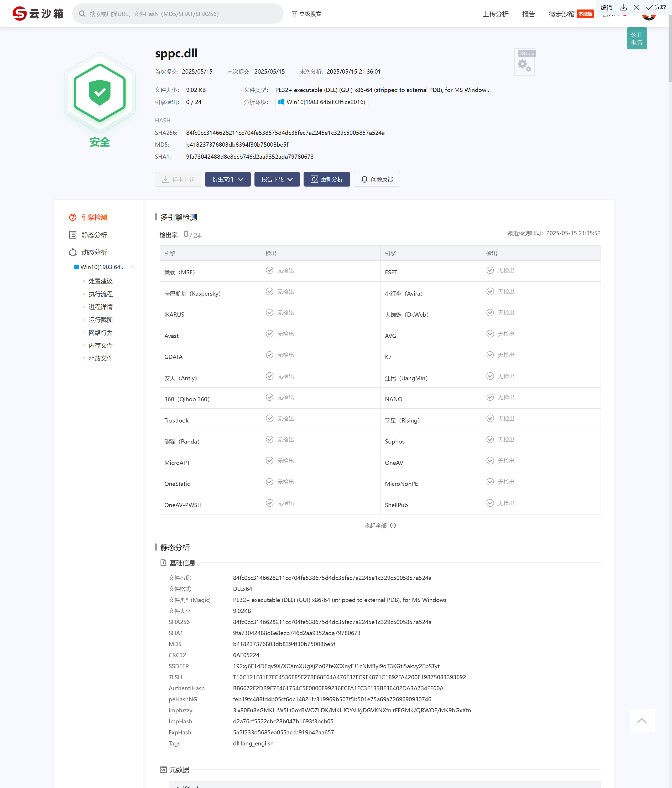Expand the 衍生文件 dropdown

(228, 179)
